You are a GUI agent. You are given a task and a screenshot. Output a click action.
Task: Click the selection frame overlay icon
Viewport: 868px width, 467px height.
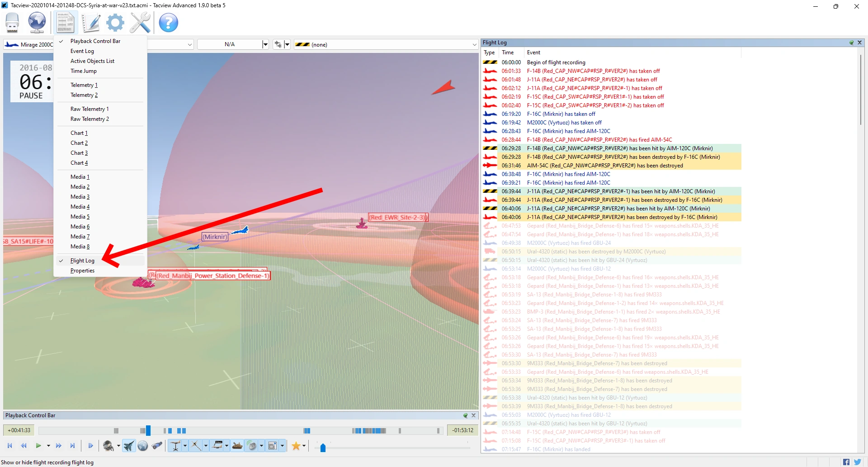click(273, 446)
